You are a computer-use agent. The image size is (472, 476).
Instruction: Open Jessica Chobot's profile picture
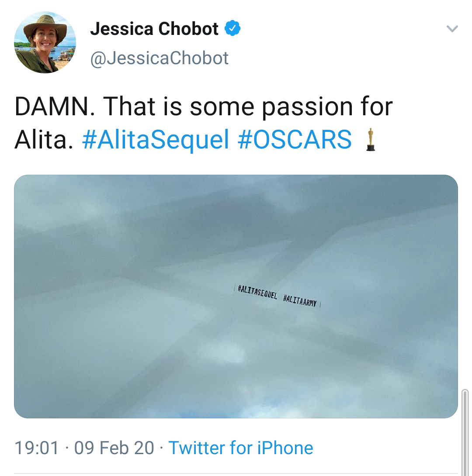(x=45, y=42)
